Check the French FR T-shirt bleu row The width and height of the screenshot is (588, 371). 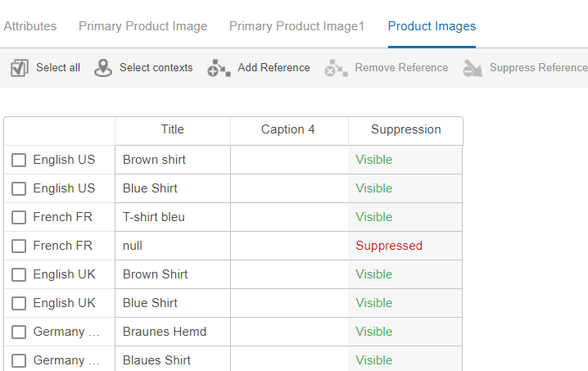(x=19, y=218)
